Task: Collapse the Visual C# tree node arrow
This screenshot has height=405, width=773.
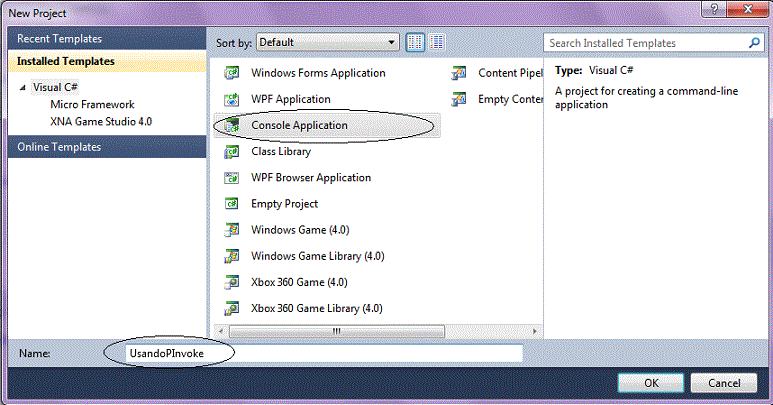Action: point(23,88)
